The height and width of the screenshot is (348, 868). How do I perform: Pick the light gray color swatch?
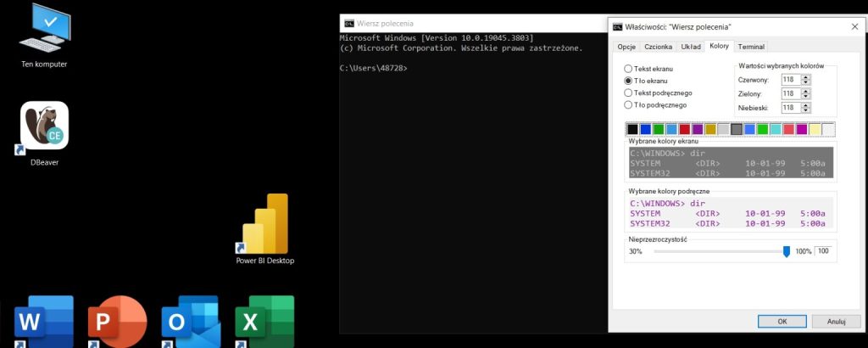pyautogui.click(x=724, y=129)
